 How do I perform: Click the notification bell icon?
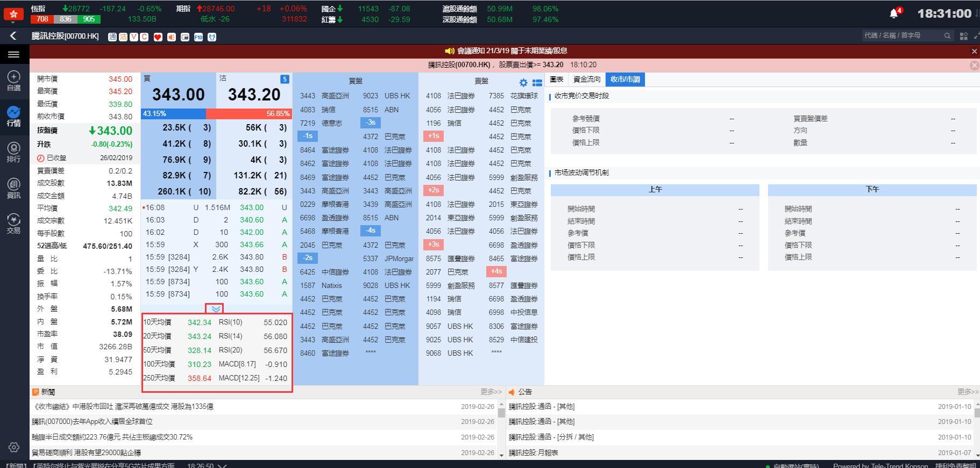[x=894, y=13]
